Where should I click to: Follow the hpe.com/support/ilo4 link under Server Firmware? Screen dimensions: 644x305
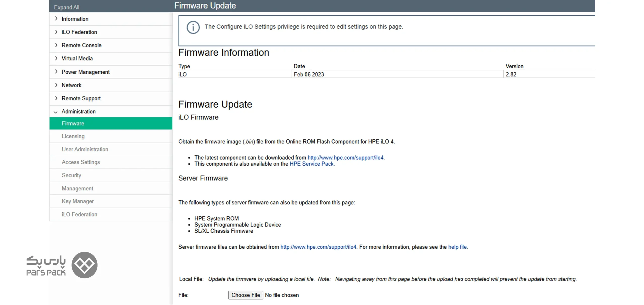click(318, 247)
